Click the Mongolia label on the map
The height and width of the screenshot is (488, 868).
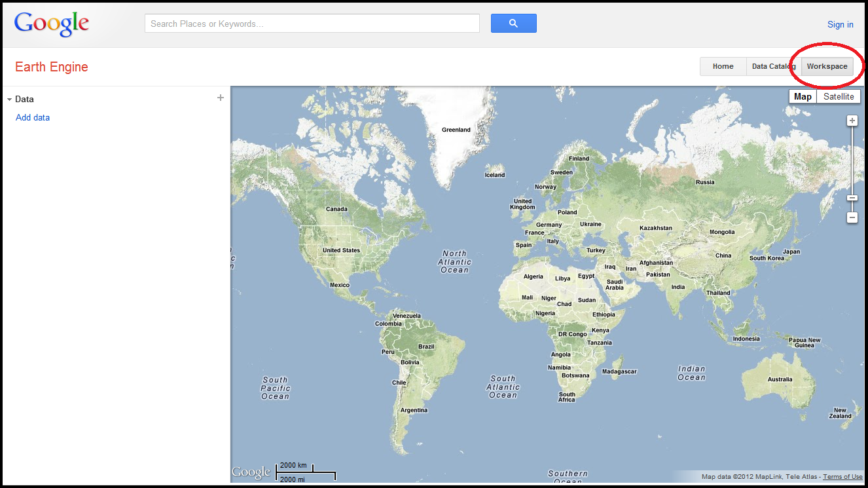(722, 232)
